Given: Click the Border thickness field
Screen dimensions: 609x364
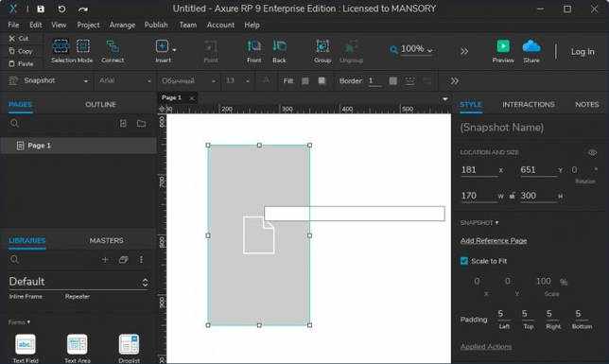Looking at the screenshot, I should (374, 81).
